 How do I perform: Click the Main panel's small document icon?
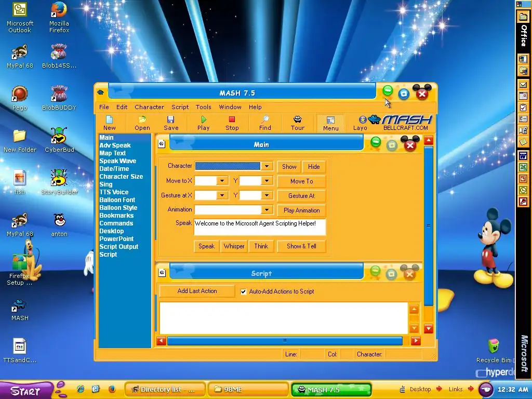(162, 144)
